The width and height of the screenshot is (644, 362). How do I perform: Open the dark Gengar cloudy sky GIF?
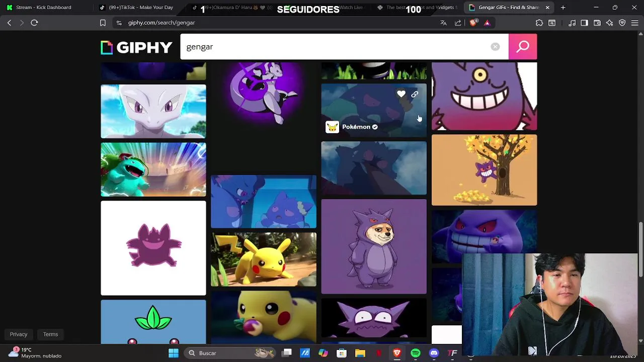374,168
